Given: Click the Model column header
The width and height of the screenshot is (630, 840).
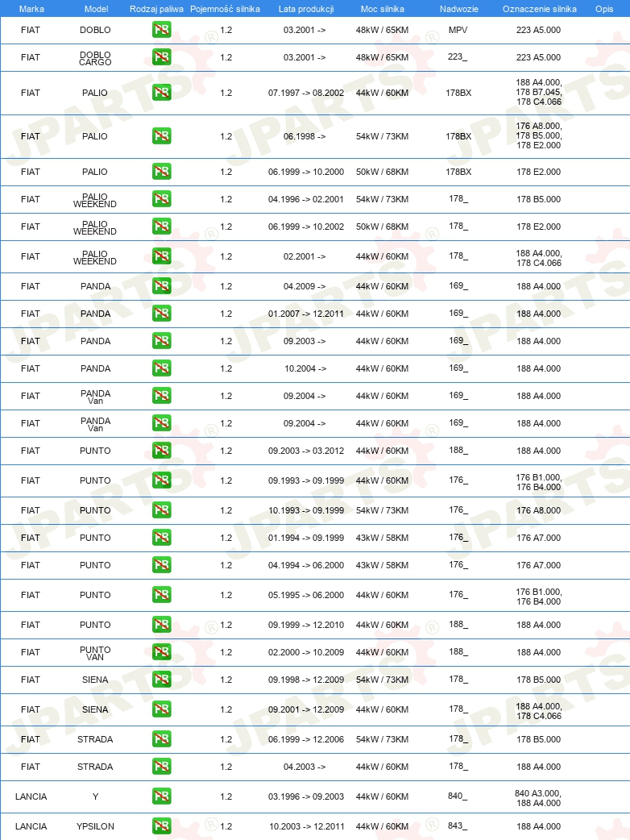Looking at the screenshot, I should point(97,9).
